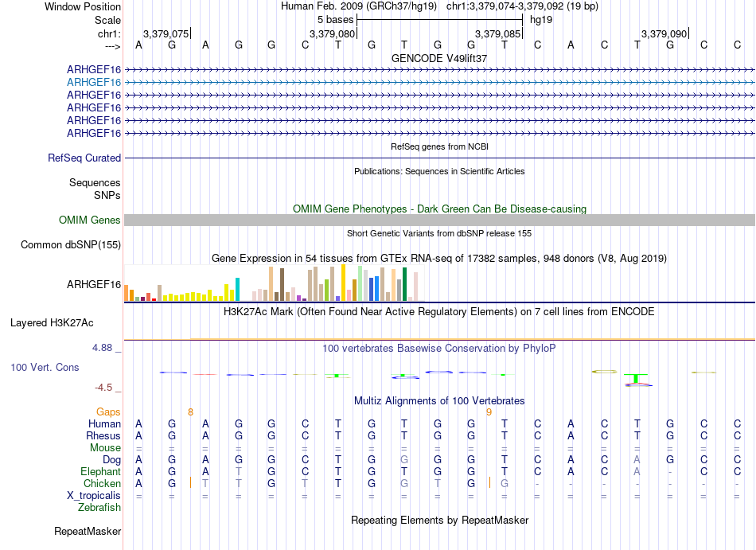
Task: Click the RepeatMasker track label
Action: pyautogui.click(x=88, y=531)
